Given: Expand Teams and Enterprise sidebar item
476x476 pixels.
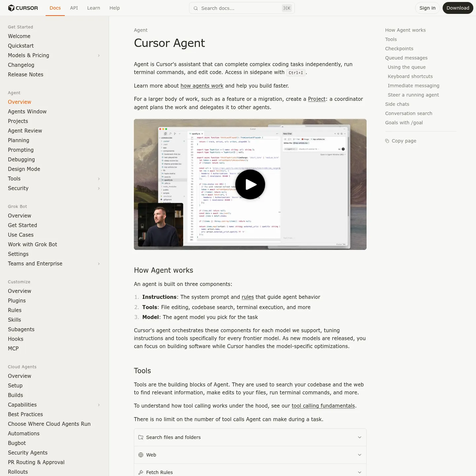Looking at the screenshot, I should (99, 264).
